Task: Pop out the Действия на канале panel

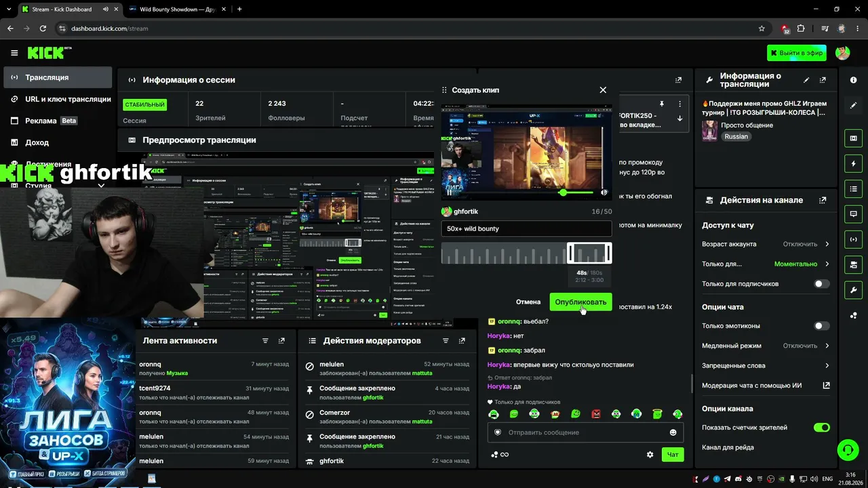Action: 823,201
